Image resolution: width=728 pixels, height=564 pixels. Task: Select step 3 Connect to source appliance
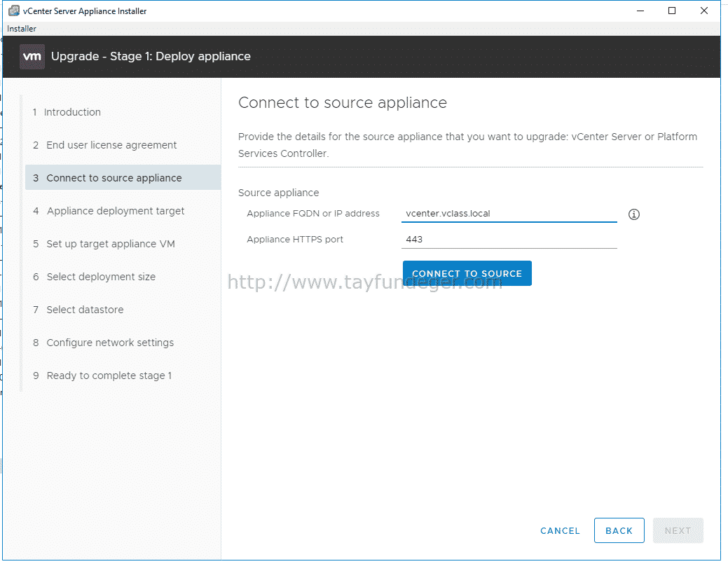[123, 178]
